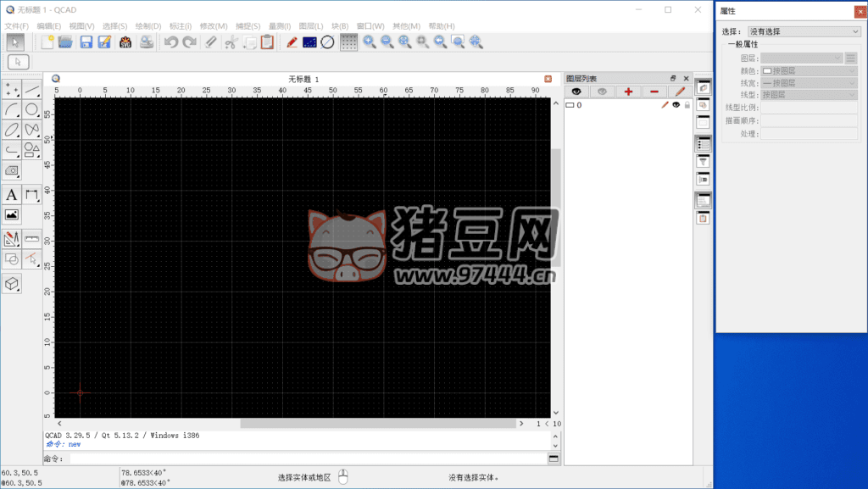
Task: Click the Save file floppy icon
Action: pos(86,42)
